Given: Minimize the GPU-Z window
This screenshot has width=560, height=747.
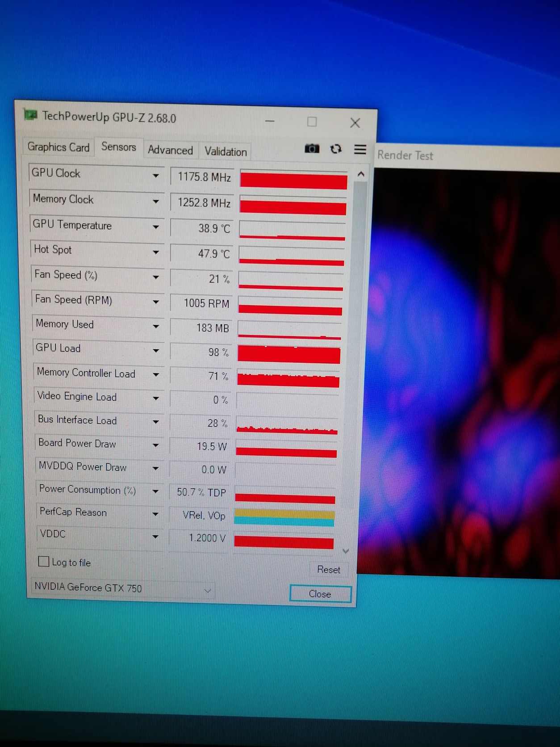Looking at the screenshot, I should pos(270,121).
